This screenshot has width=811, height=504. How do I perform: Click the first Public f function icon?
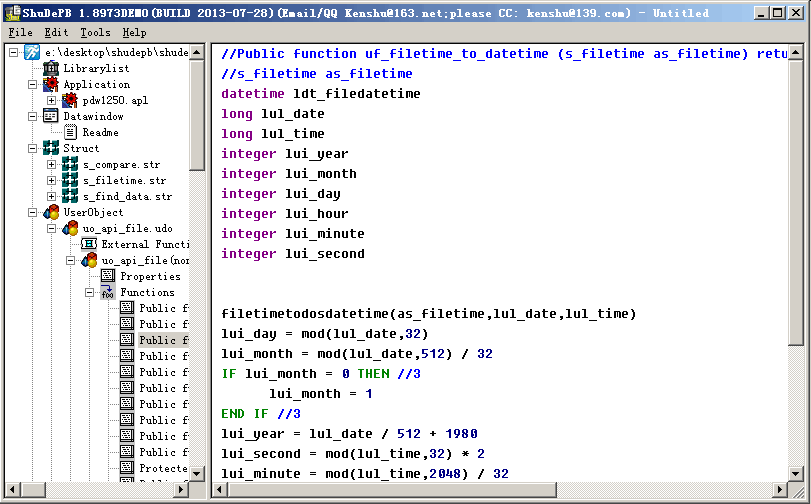pos(127,308)
